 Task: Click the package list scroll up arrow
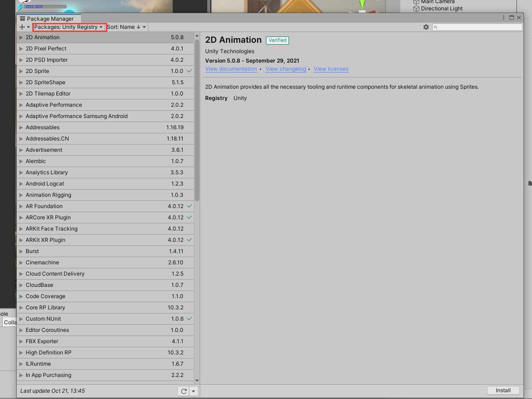[197, 36]
